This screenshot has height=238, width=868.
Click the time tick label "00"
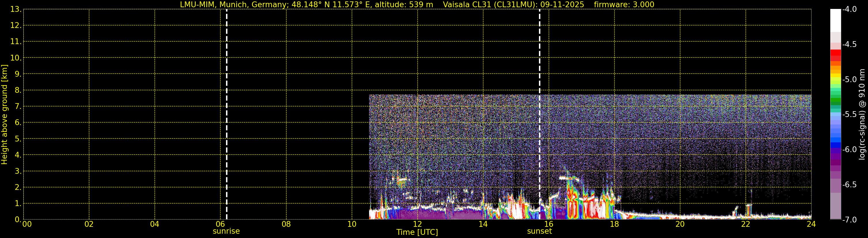[x=26, y=224]
